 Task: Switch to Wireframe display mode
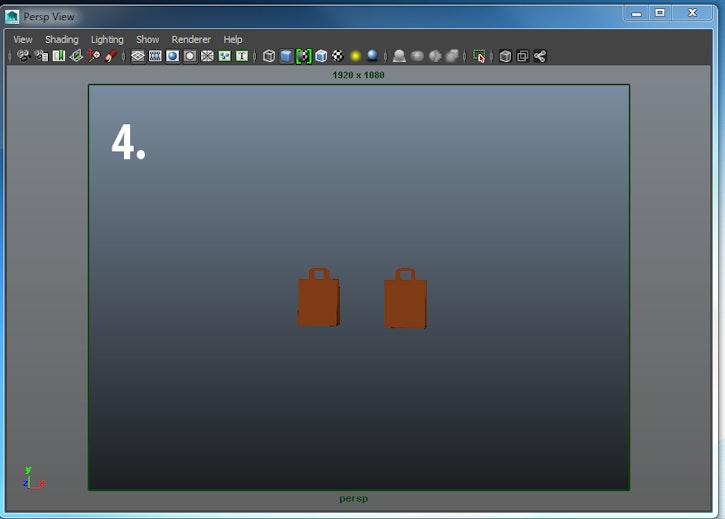coord(269,56)
